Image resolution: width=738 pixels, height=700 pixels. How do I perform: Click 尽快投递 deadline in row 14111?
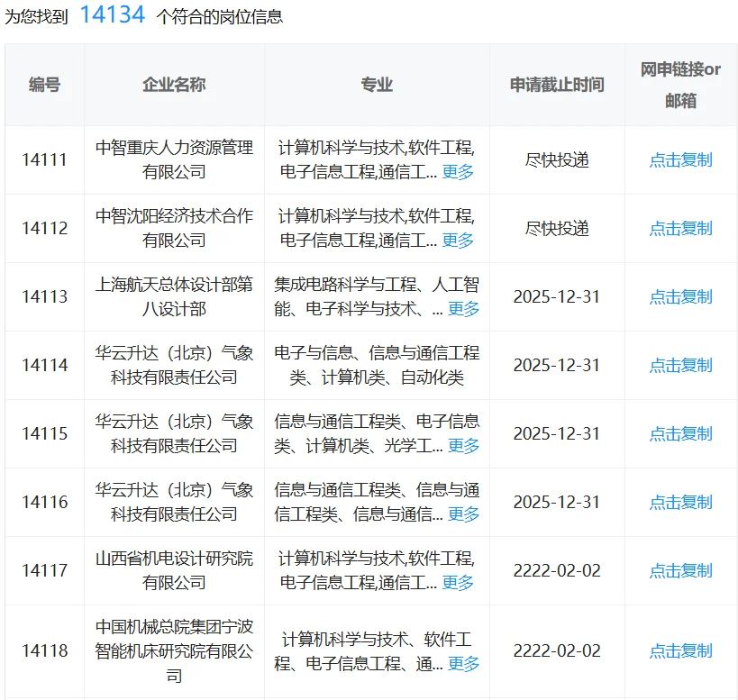coord(557,160)
